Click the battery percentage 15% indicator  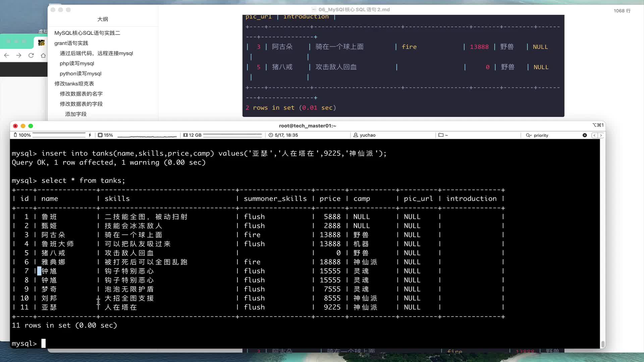click(x=108, y=135)
